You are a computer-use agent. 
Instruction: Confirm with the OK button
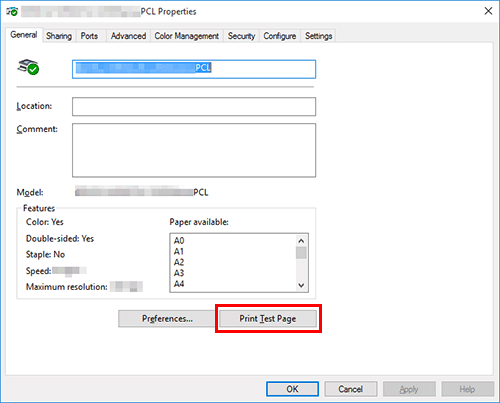point(292,389)
